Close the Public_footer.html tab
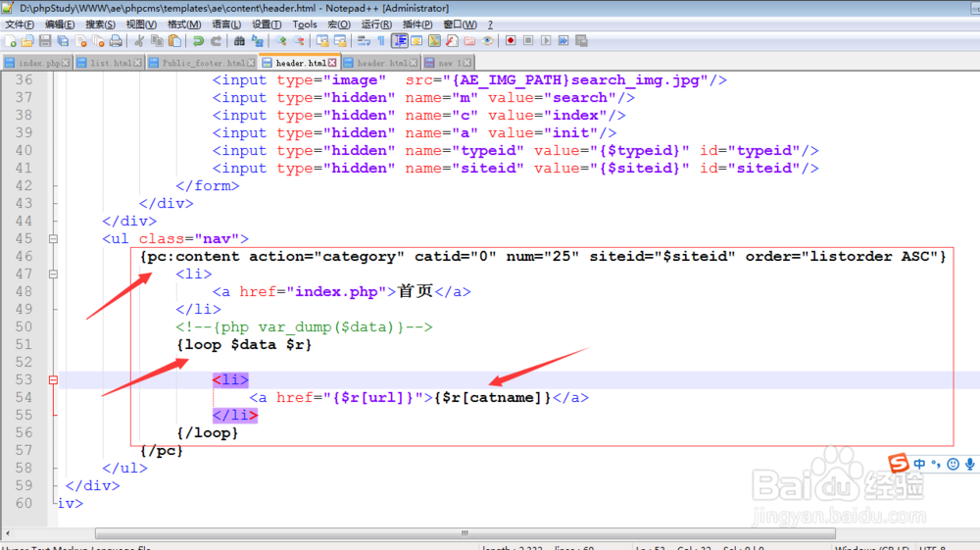980x550 pixels. tap(251, 63)
